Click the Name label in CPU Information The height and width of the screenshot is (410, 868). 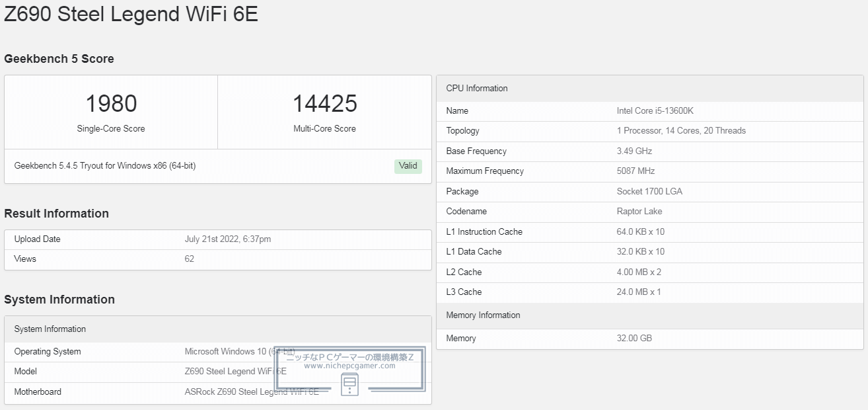point(457,111)
